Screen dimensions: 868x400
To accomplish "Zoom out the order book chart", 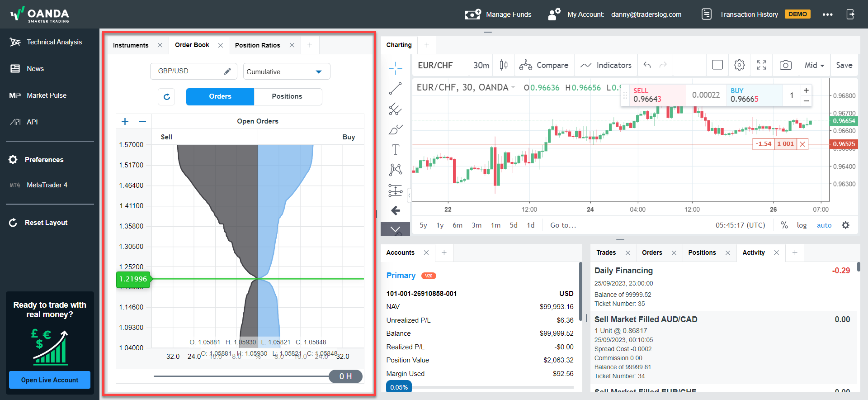I will [142, 121].
